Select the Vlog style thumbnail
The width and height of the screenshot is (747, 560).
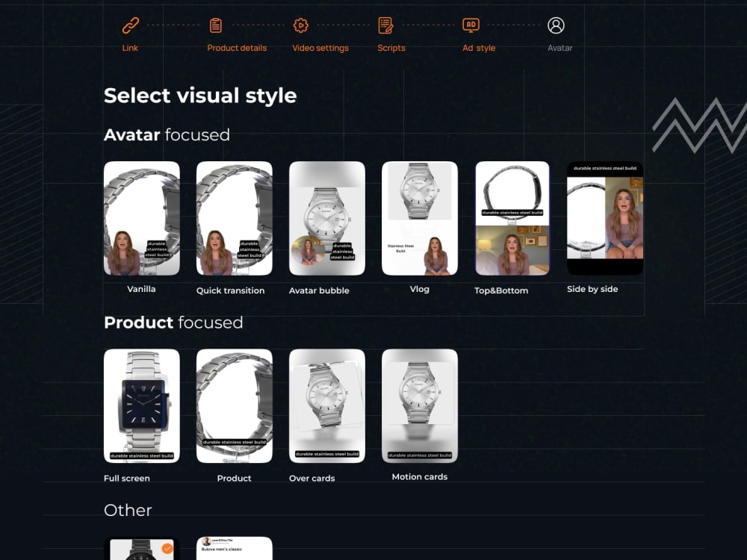point(420,218)
